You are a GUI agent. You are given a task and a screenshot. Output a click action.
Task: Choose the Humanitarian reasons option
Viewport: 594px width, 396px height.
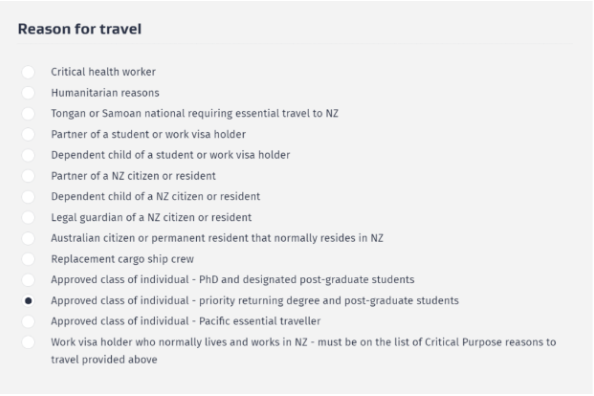[28, 93]
